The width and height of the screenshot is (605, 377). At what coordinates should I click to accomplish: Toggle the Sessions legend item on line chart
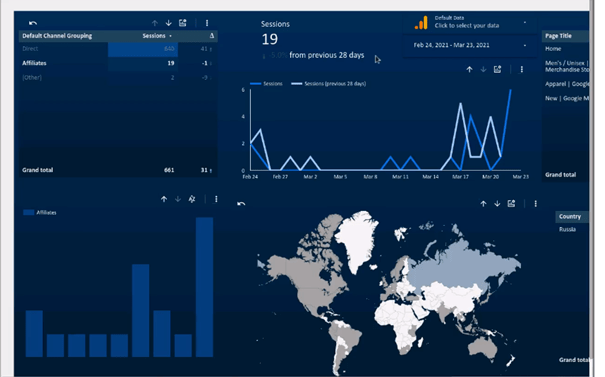(x=266, y=84)
